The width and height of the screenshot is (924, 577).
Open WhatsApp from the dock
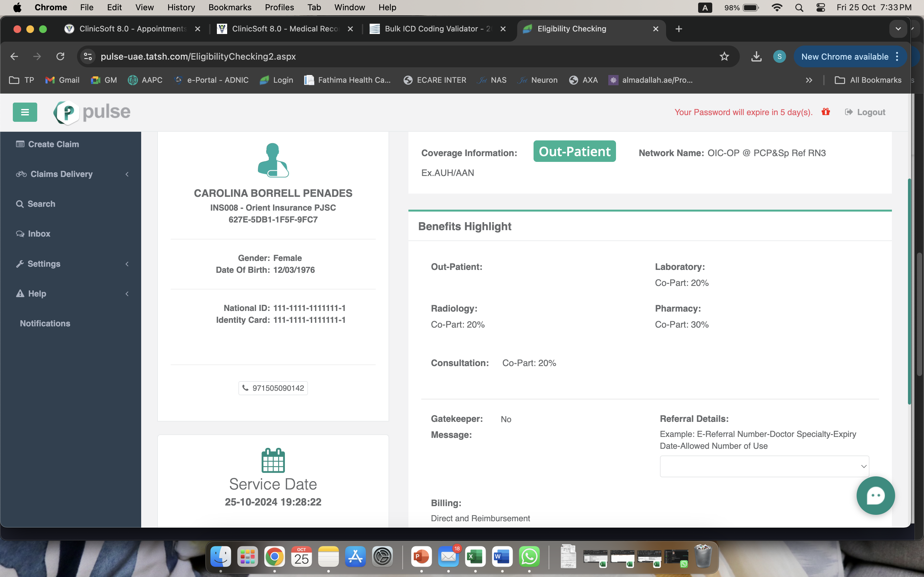(529, 557)
